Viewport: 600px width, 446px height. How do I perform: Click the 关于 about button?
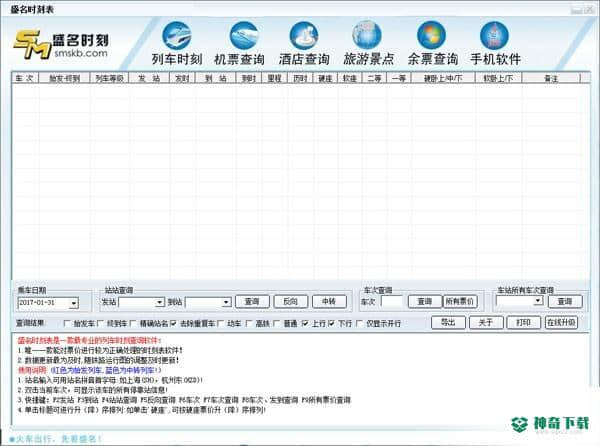(x=486, y=322)
